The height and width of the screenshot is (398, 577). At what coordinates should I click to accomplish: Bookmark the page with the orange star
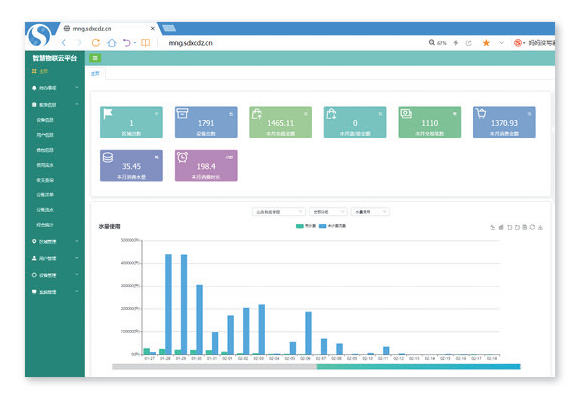486,43
